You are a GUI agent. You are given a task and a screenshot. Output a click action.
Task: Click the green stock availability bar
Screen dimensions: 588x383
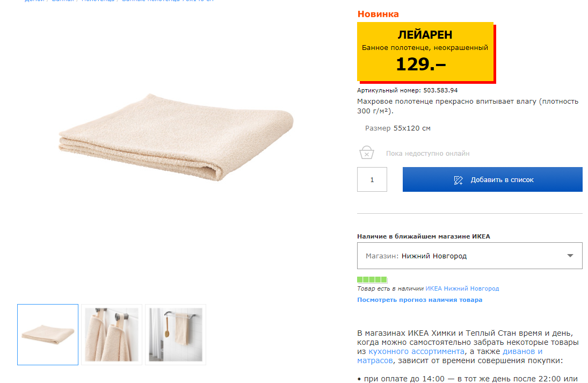(372, 279)
